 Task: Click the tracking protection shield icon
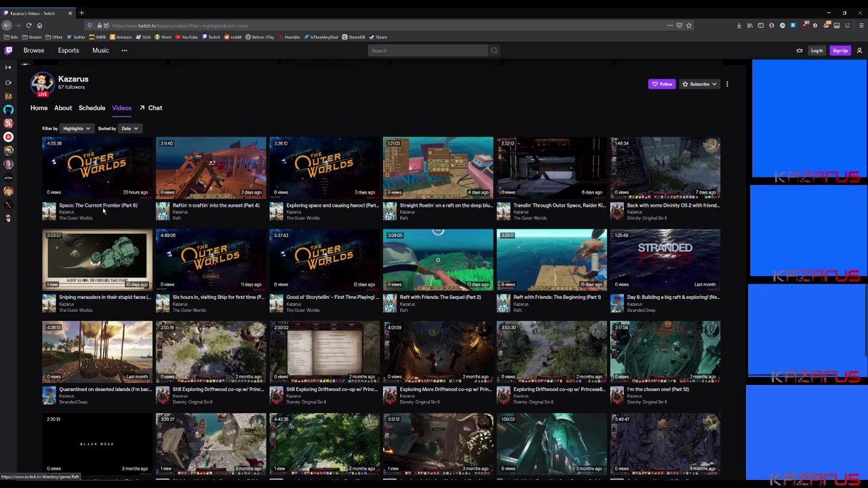[x=90, y=26]
